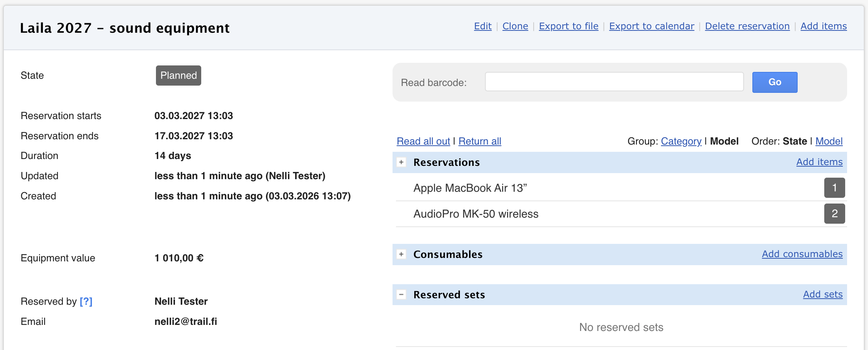Open Edit for this reservation
Image resolution: width=868 pixels, height=350 pixels.
[483, 26]
